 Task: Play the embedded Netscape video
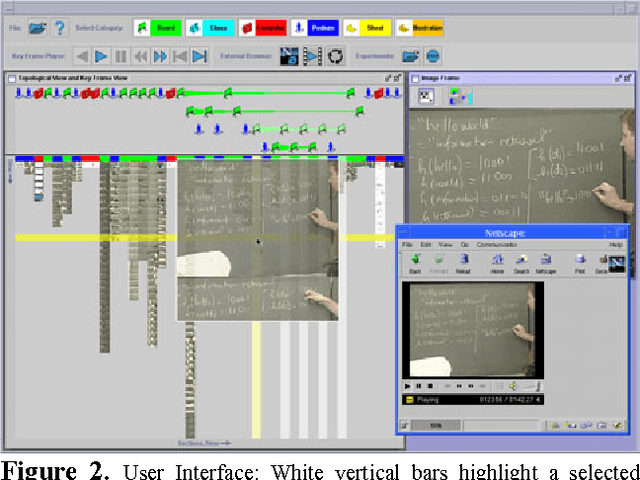click(407, 386)
